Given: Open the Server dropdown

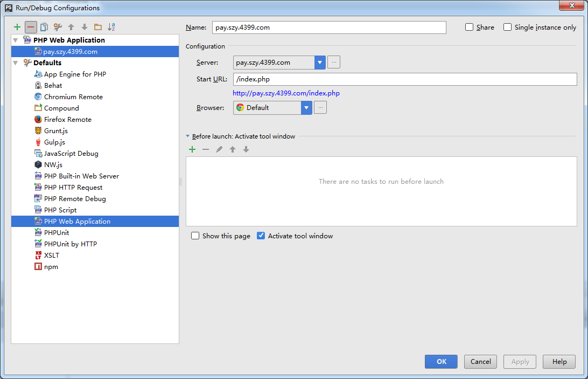Looking at the screenshot, I should coord(320,62).
